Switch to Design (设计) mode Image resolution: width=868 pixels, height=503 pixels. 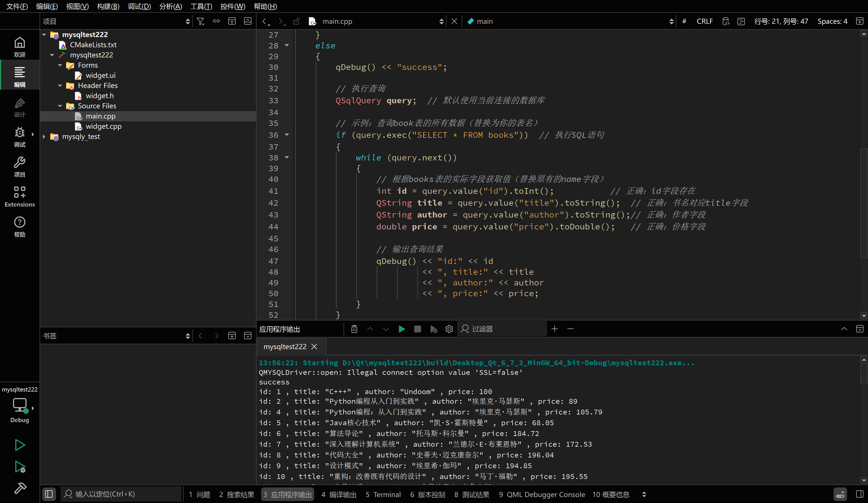click(19, 107)
